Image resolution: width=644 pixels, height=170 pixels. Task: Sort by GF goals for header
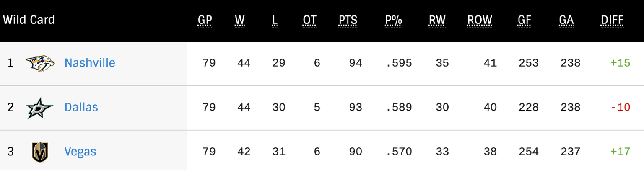click(x=525, y=20)
